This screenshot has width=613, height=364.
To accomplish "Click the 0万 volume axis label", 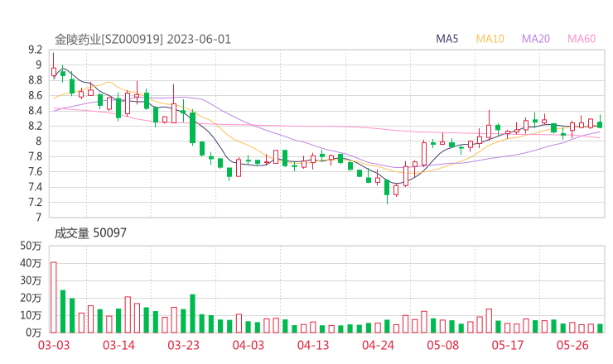I will (33, 333).
